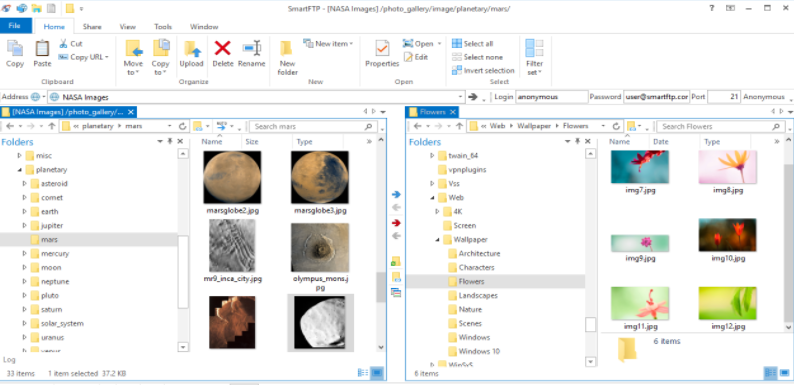Refresh the mars folder listing
The width and height of the screenshot is (794, 385).
pos(183,126)
